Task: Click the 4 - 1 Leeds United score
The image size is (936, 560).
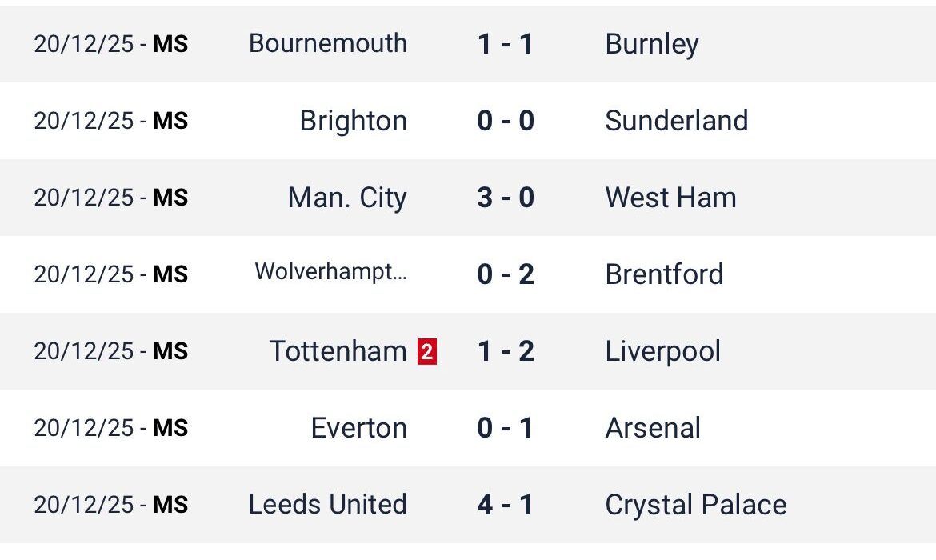Action: (x=506, y=505)
